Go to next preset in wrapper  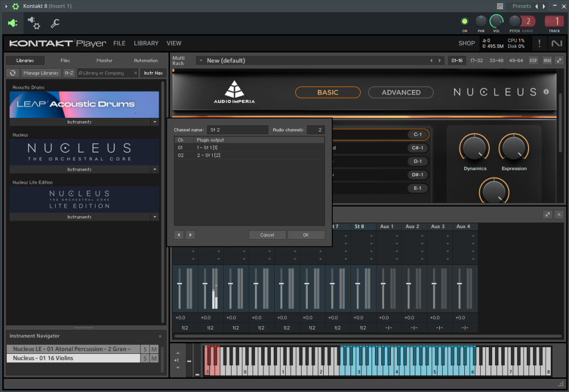[543, 6]
